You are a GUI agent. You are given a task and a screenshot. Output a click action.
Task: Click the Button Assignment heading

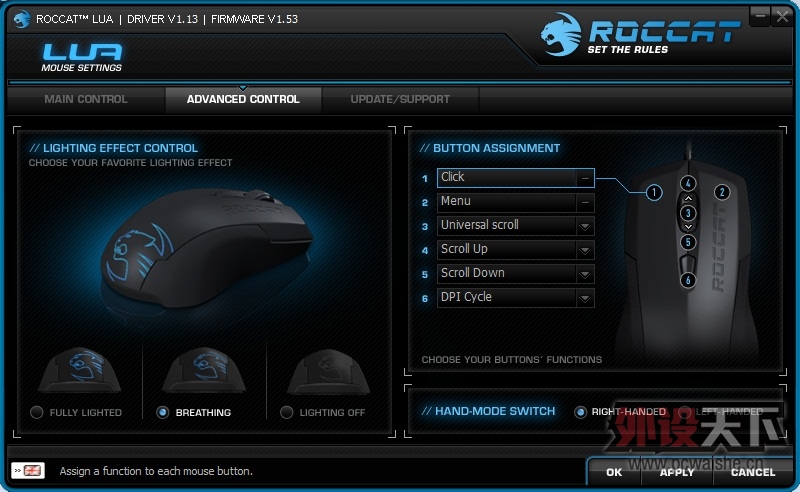[x=490, y=148]
